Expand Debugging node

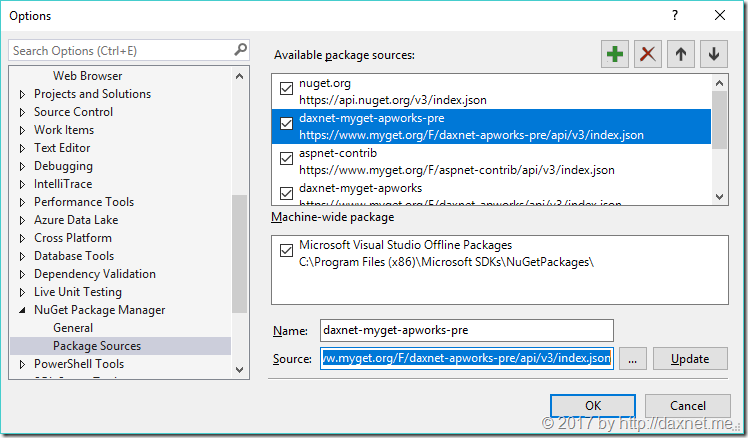[x=22, y=167]
